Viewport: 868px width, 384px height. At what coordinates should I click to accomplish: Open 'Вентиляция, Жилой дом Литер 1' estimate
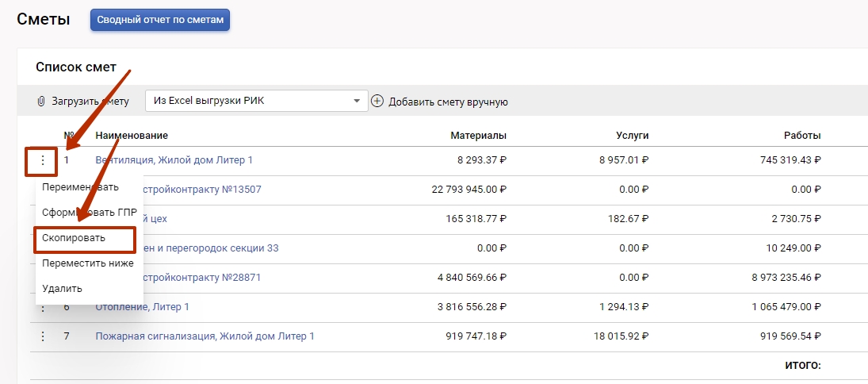coord(174,160)
